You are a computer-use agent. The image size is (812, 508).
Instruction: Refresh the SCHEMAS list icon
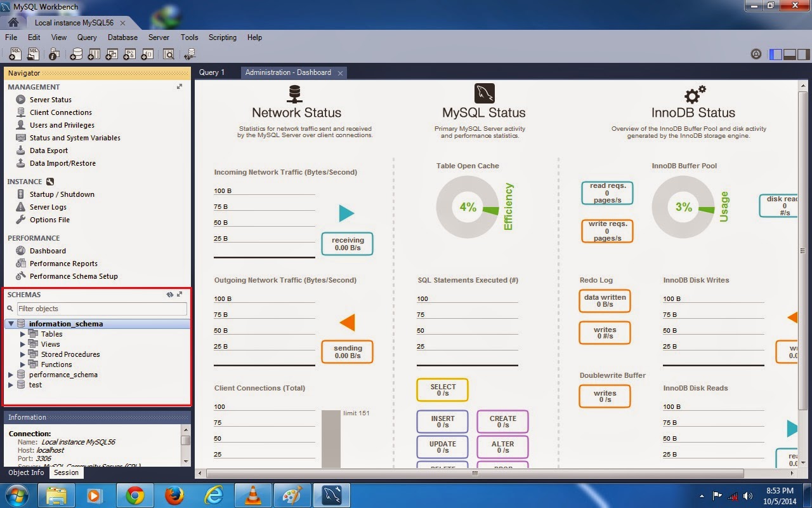[170, 295]
